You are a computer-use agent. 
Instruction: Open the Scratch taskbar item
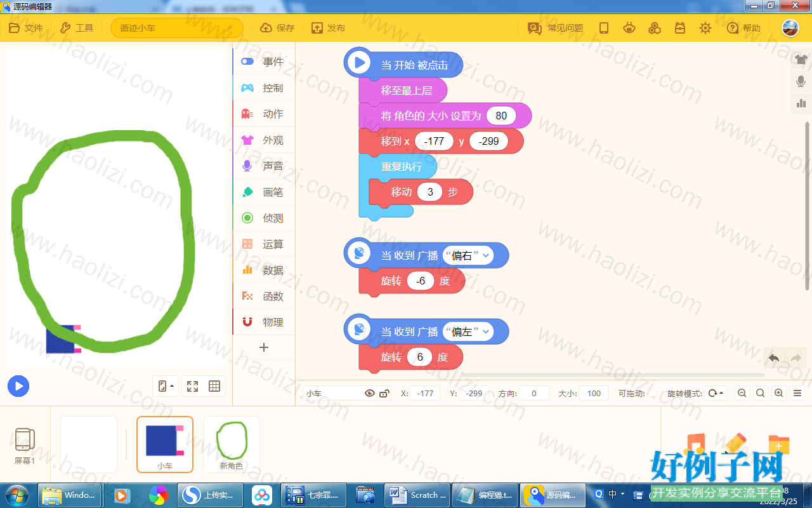[418, 495]
